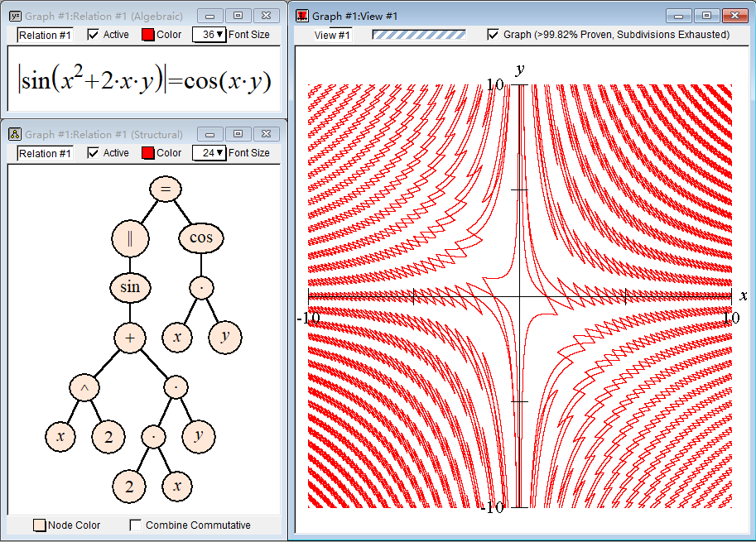Enable Combine Commutative checkbox
Screen dimensions: 756x542
[136, 525]
